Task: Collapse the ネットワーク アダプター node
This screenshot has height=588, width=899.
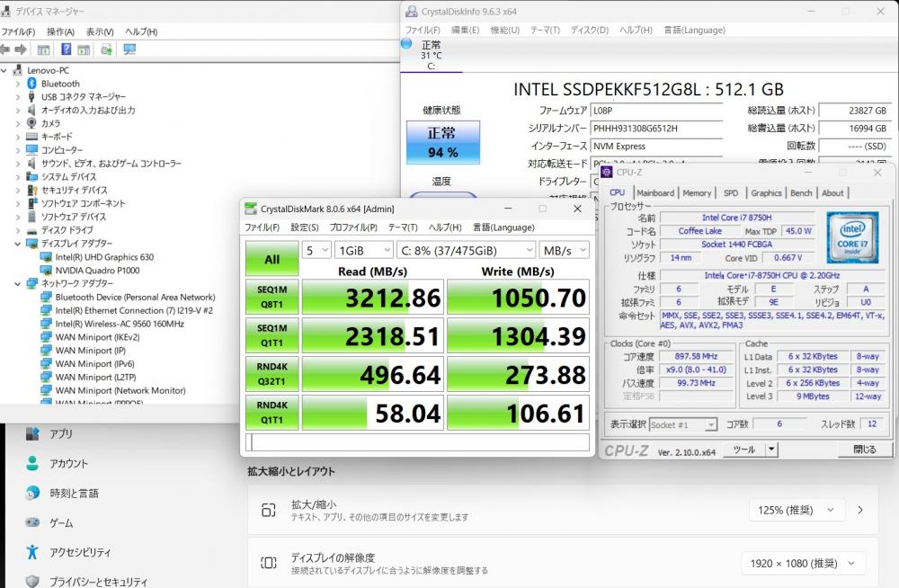Action: 17,283
